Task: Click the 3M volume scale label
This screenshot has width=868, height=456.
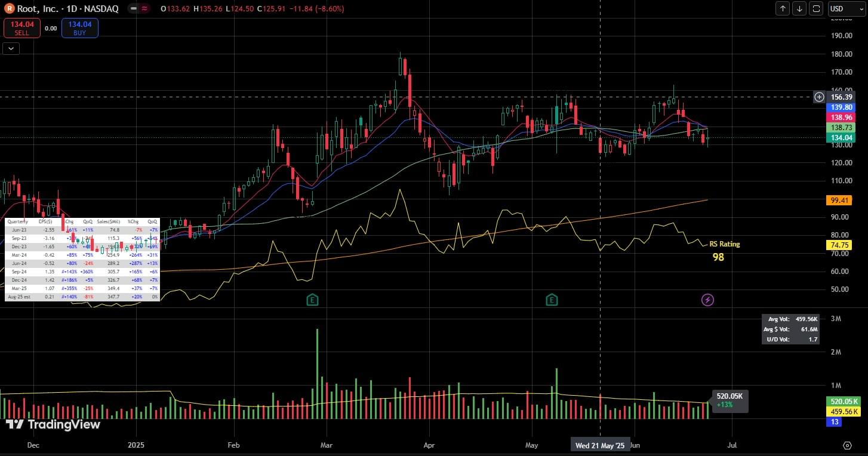Action: (836, 319)
